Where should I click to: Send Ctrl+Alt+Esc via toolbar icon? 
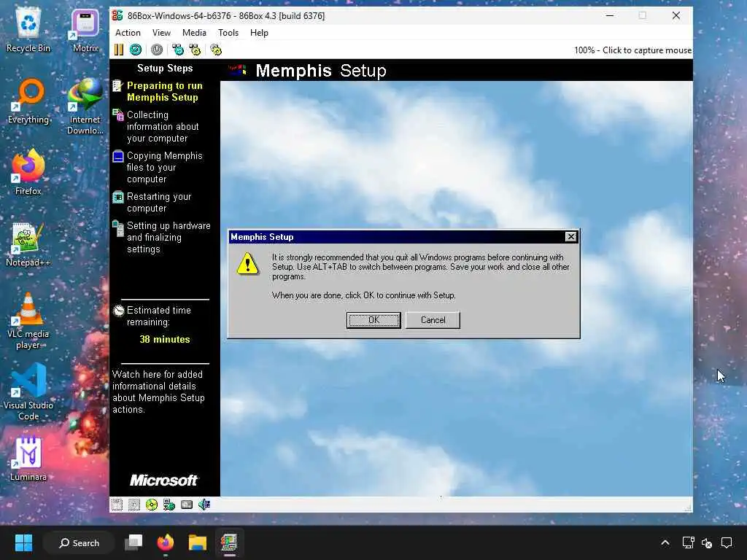click(195, 50)
